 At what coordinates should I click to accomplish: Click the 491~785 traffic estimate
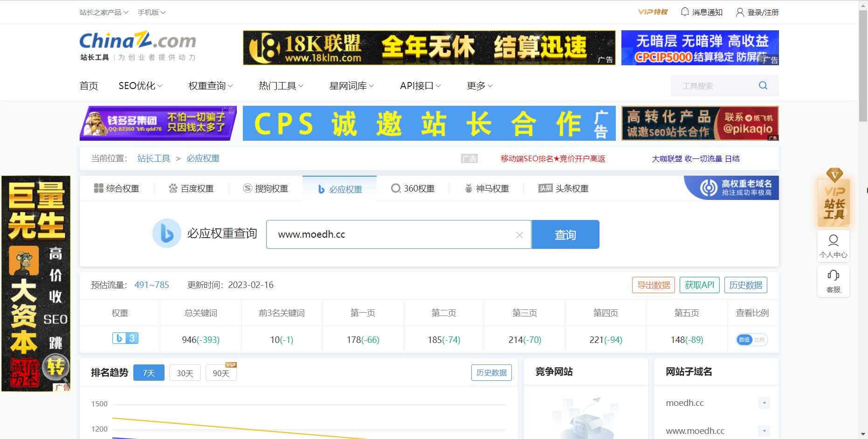click(152, 285)
